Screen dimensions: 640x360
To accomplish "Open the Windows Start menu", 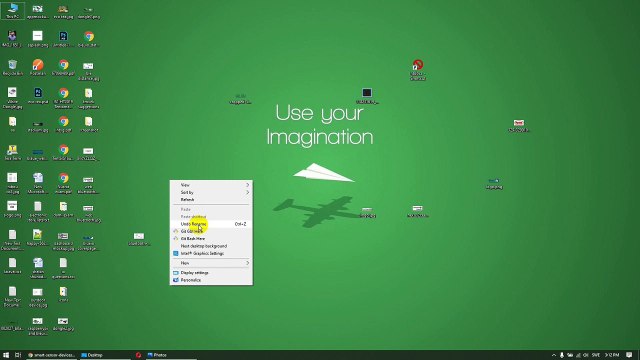I will pyautogui.click(x=6, y=355).
